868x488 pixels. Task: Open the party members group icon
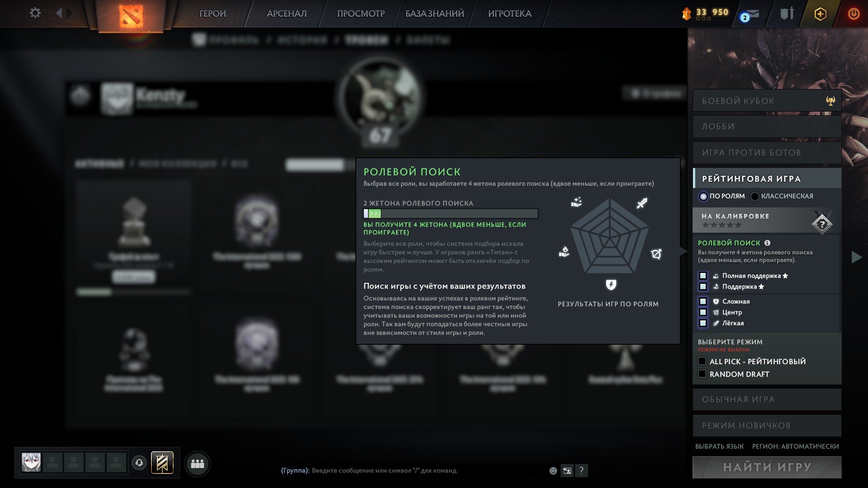click(198, 464)
